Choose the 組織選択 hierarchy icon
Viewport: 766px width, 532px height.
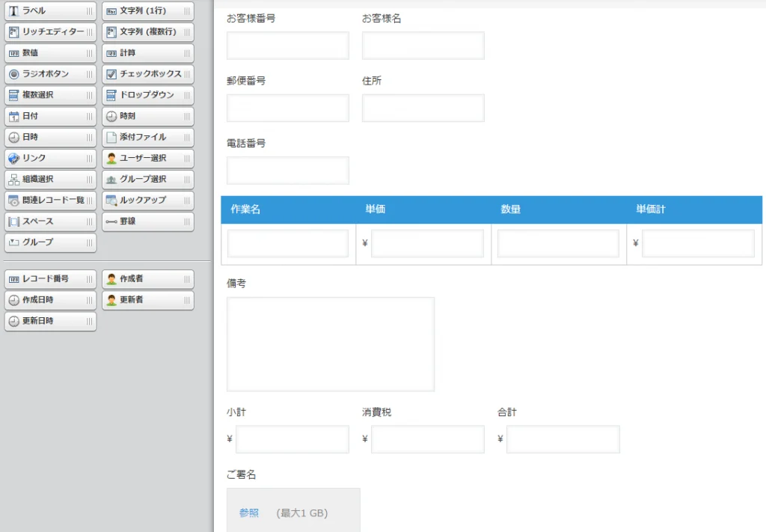click(x=13, y=180)
